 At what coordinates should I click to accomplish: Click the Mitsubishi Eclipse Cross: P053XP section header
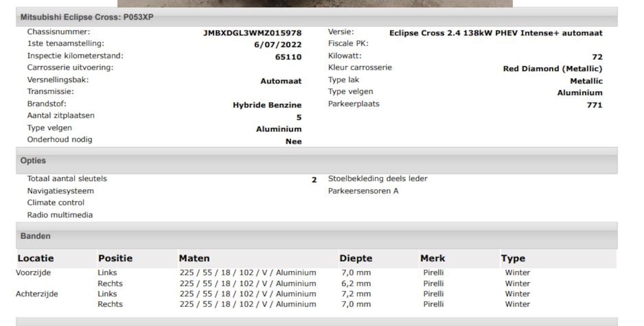click(87, 17)
